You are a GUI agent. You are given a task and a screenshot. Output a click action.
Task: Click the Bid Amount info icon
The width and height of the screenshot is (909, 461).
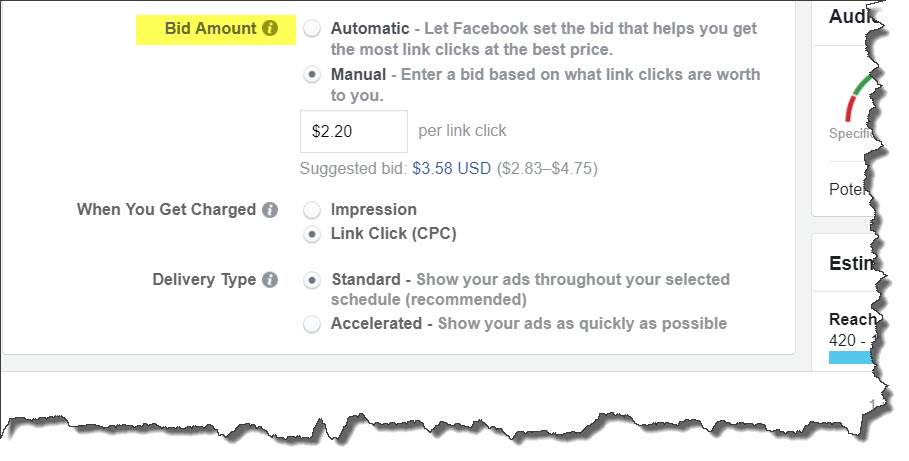tap(270, 28)
